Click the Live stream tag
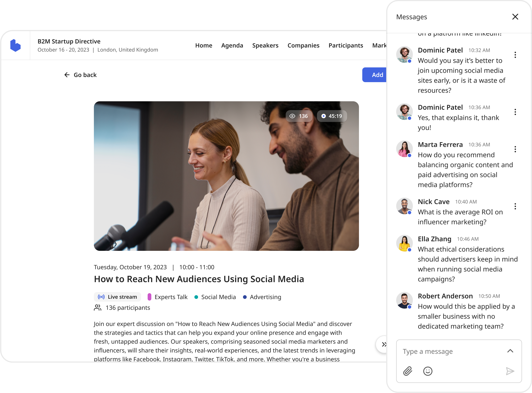This screenshot has height=393, width=532. point(117,297)
